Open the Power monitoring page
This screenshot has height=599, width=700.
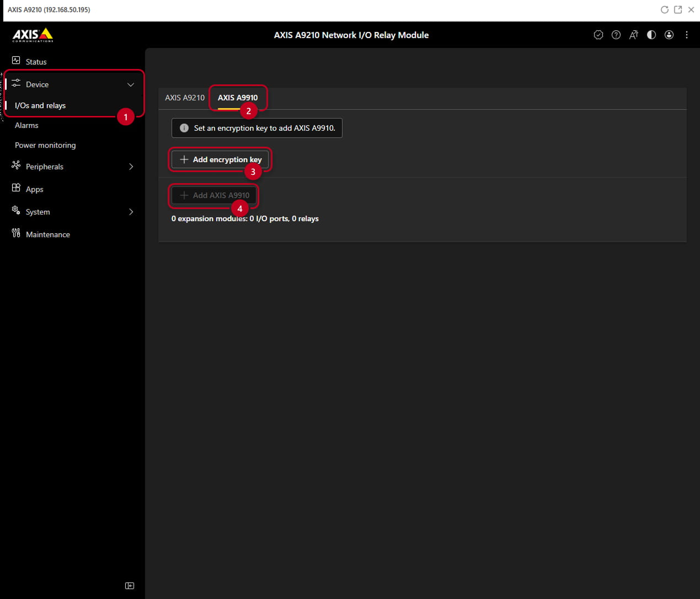pyautogui.click(x=45, y=145)
